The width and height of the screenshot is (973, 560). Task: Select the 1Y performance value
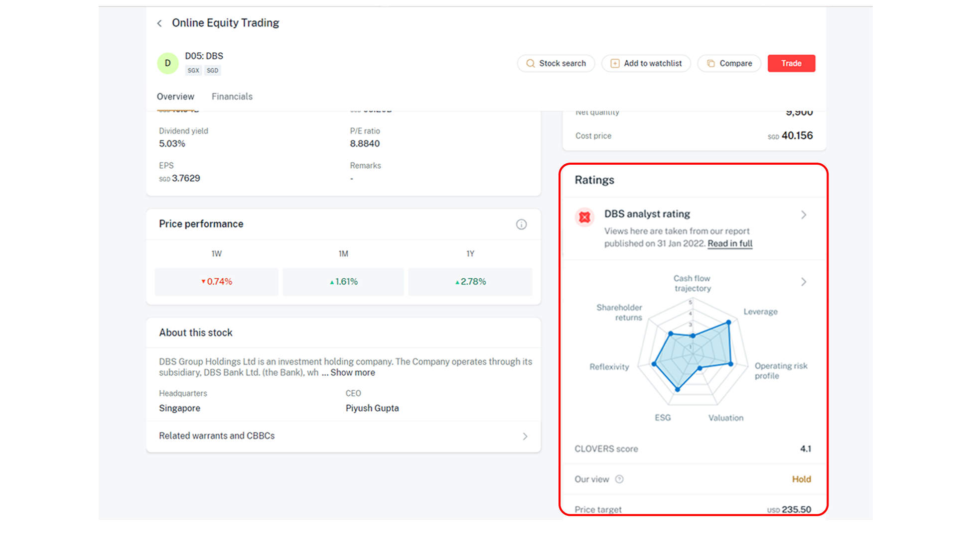(470, 282)
